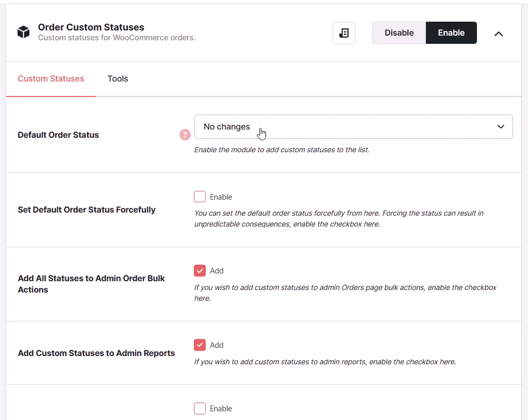Screen dimensions: 528x420
Task: Click the Order Custom Statuses title
Action: coord(91,27)
